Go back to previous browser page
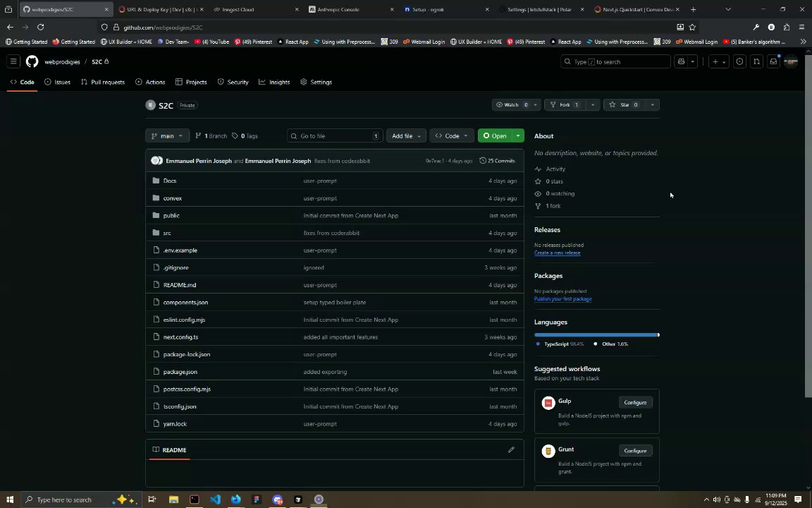The width and height of the screenshot is (812, 508). click(x=11, y=27)
